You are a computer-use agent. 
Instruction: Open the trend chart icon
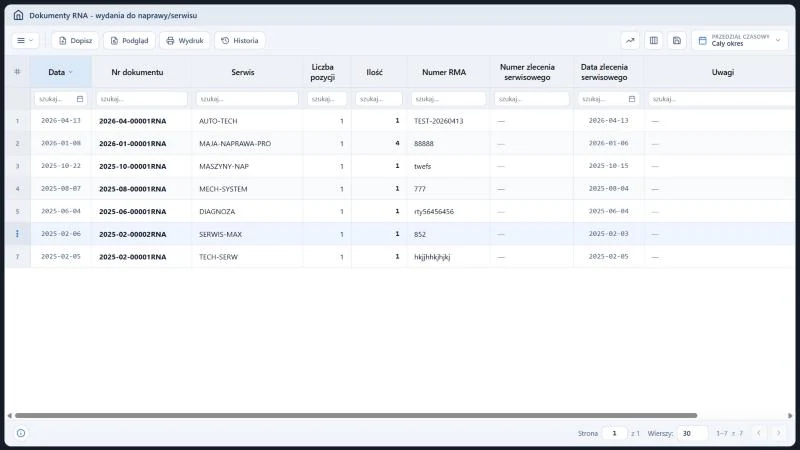click(630, 40)
